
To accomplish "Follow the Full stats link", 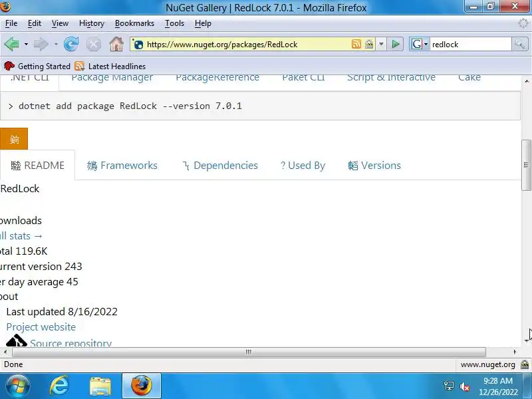I will click(21, 236).
